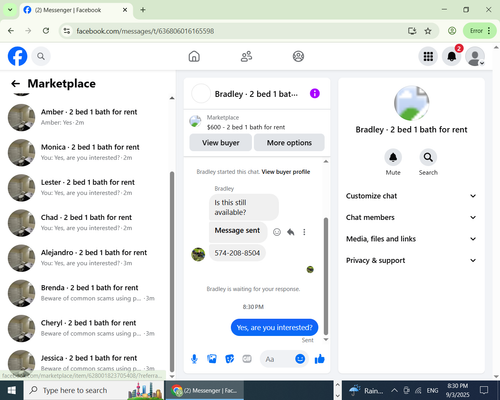Click the Facebook logo icon
Image resolution: width=500 pixels, height=400 pixels.
click(17, 56)
